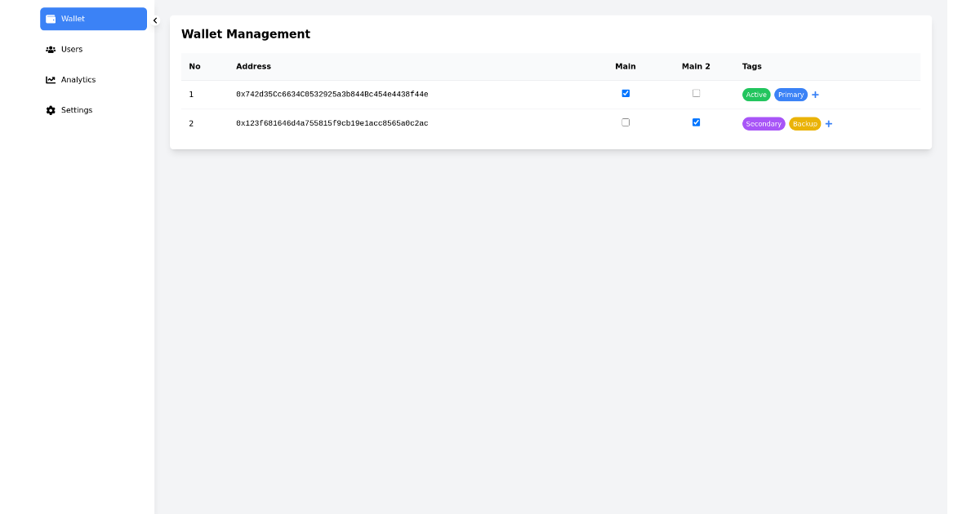The height and width of the screenshot is (514, 980).
Task: Navigate to the Users section
Action: point(72,49)
